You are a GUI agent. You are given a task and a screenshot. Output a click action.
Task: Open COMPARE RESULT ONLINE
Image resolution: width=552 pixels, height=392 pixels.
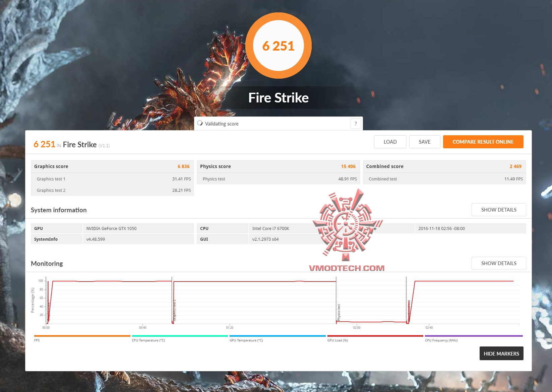tap(483, 142)
